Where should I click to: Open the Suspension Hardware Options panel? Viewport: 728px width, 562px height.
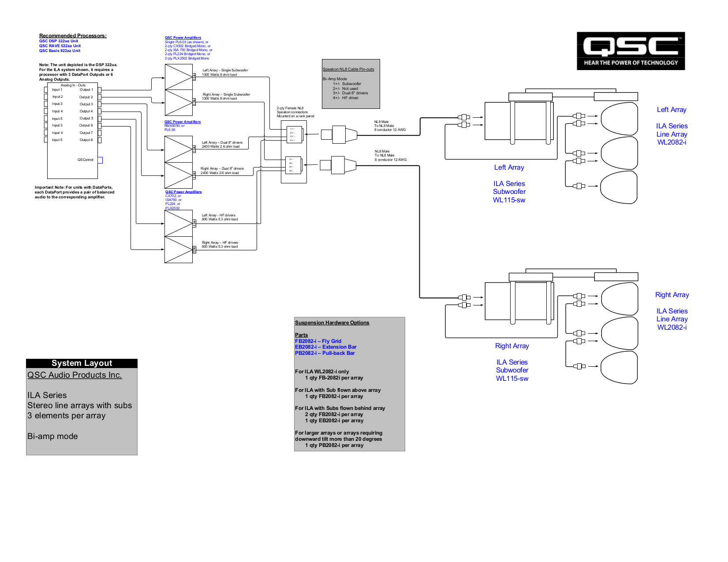[332, 322]
